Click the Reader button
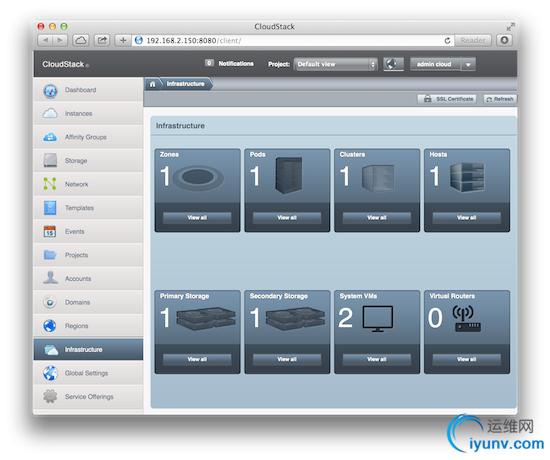This screenshot has height=460, width=550. pyautogui.click(x=473, y=40)
